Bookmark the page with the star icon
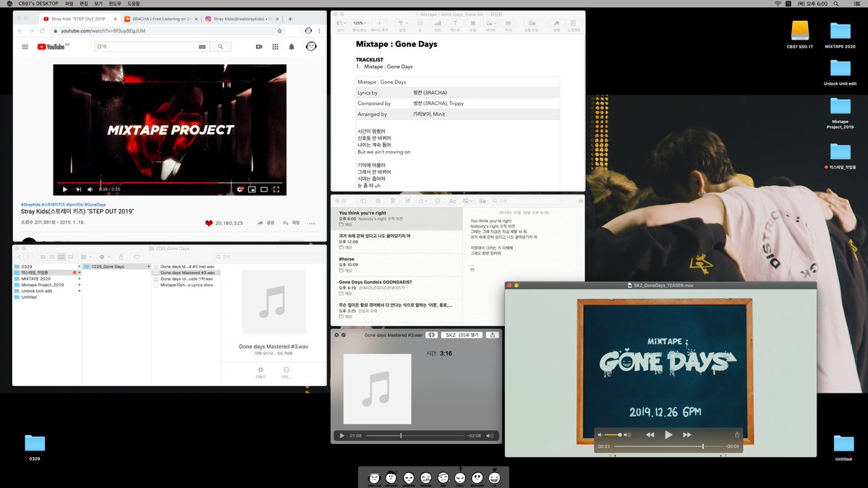 pos(280,31)
